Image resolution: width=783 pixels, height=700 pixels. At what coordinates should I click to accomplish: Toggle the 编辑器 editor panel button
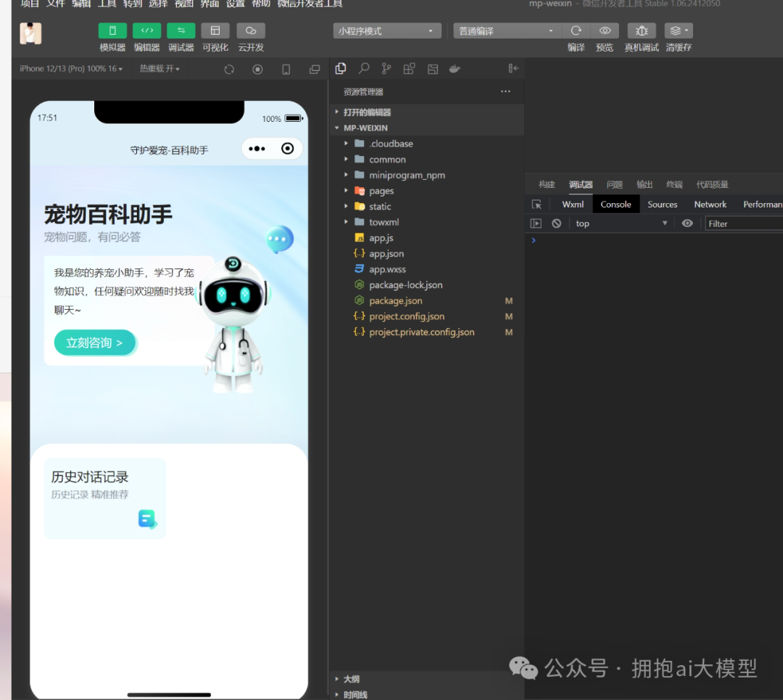click(x=146, y=30)
